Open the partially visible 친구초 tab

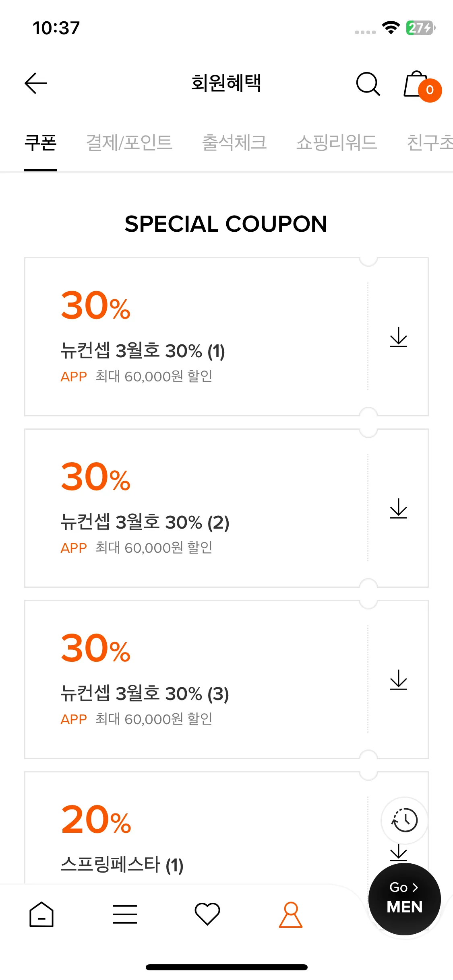click(x=430, y=143)
